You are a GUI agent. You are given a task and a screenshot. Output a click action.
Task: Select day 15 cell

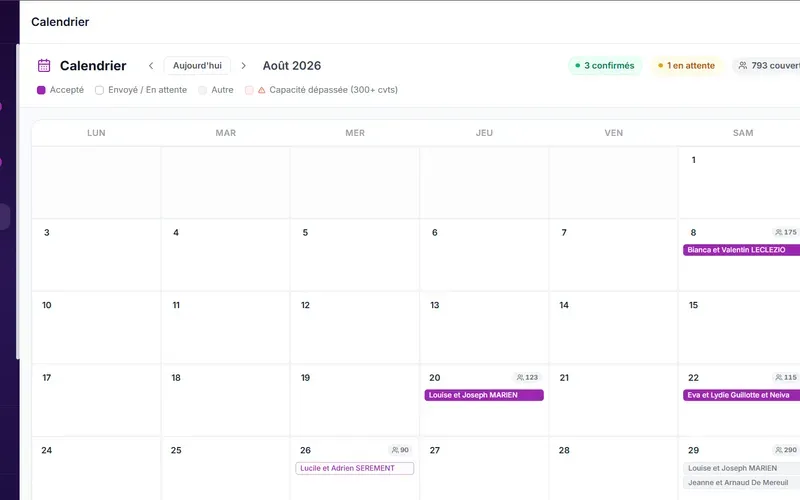(739, 328)
